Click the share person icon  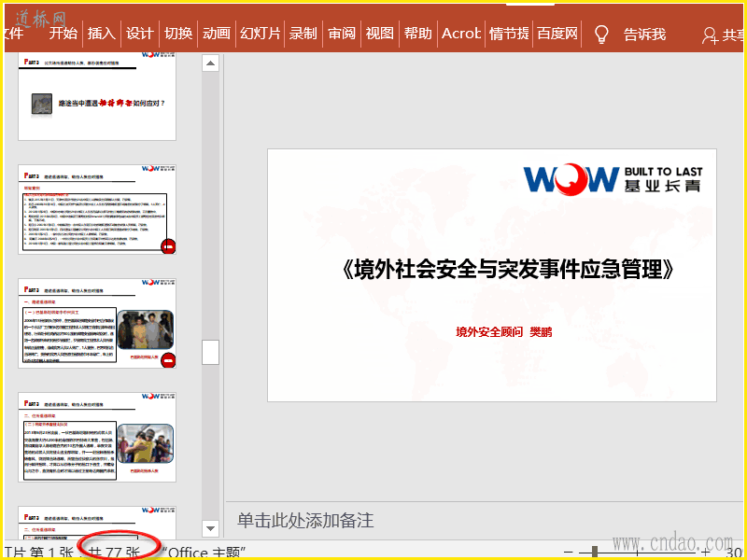(x=710, y=35)
